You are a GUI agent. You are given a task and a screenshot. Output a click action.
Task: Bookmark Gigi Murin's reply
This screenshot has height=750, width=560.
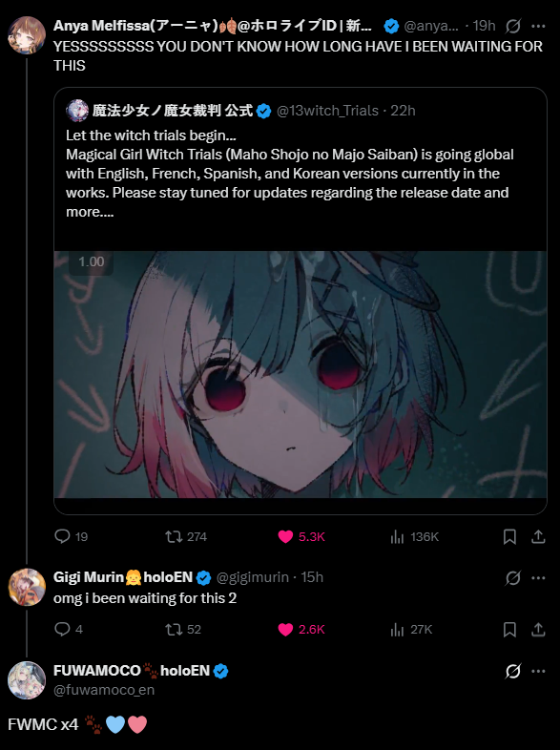509,629
